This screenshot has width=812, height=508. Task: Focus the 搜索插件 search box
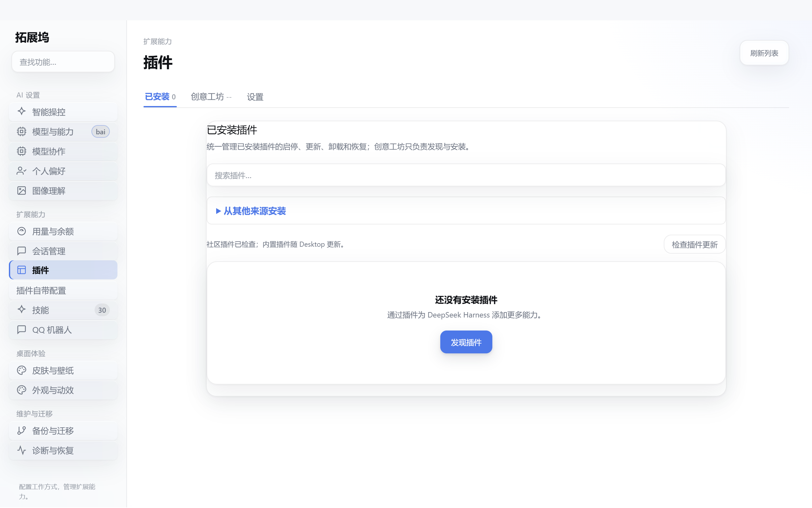click(x=466, y=175)
